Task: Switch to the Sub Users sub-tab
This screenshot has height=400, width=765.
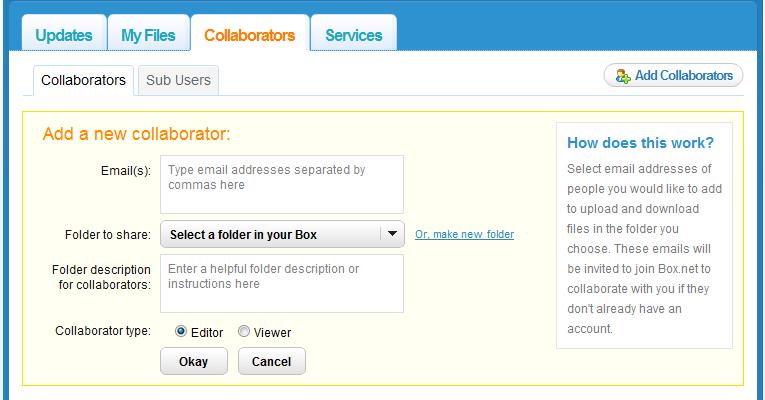Action: tap(179, 80)
